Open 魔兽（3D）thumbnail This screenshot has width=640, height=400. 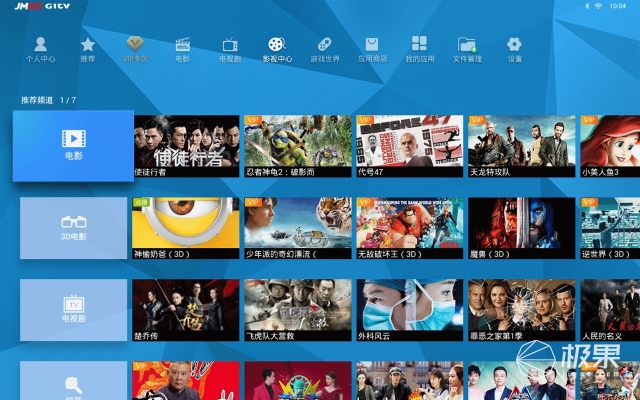[522, 228]
